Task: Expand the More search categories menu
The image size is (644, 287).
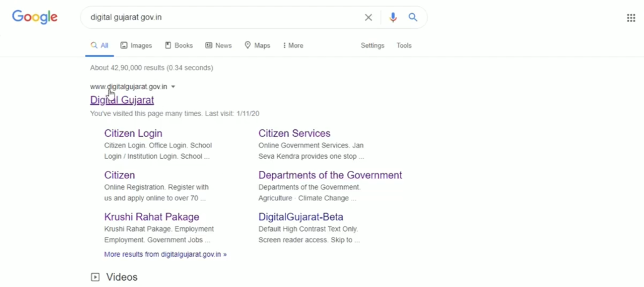Action: [293, 45]
